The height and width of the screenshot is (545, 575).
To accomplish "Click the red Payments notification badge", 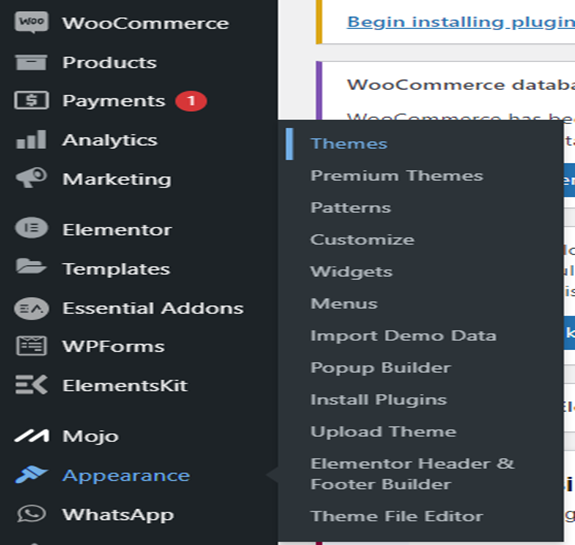I will (x=191, y=101).
